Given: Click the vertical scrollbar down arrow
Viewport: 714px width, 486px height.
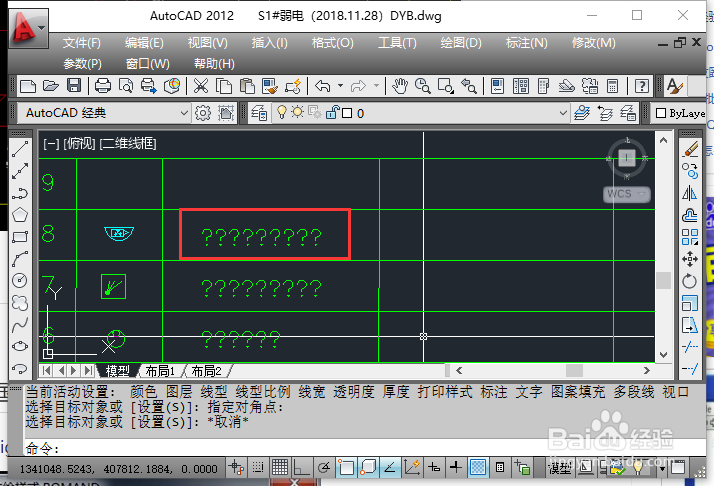Looking at the screenshot, I should click(663, 355).
